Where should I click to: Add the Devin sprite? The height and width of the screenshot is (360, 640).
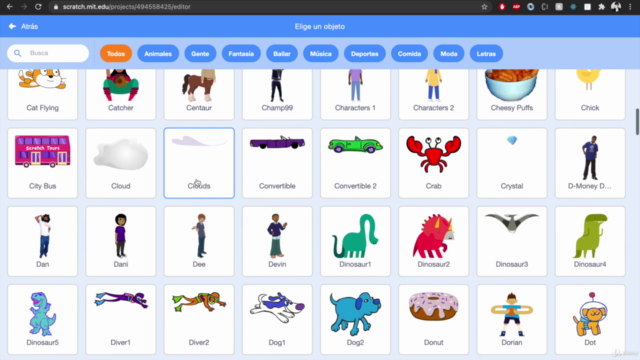click(277, 242)
